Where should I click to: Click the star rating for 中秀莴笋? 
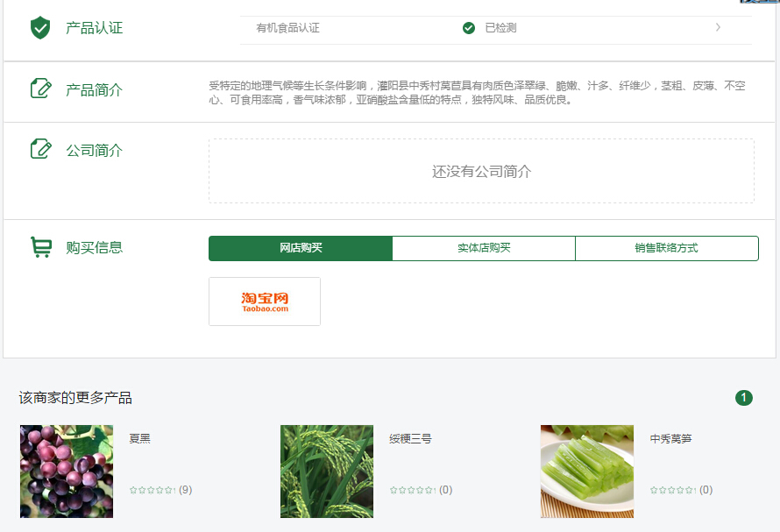click(673, 490)
